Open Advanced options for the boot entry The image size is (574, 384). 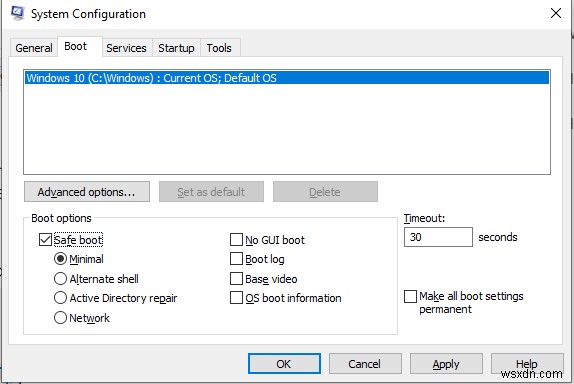(x=87, y=192)
